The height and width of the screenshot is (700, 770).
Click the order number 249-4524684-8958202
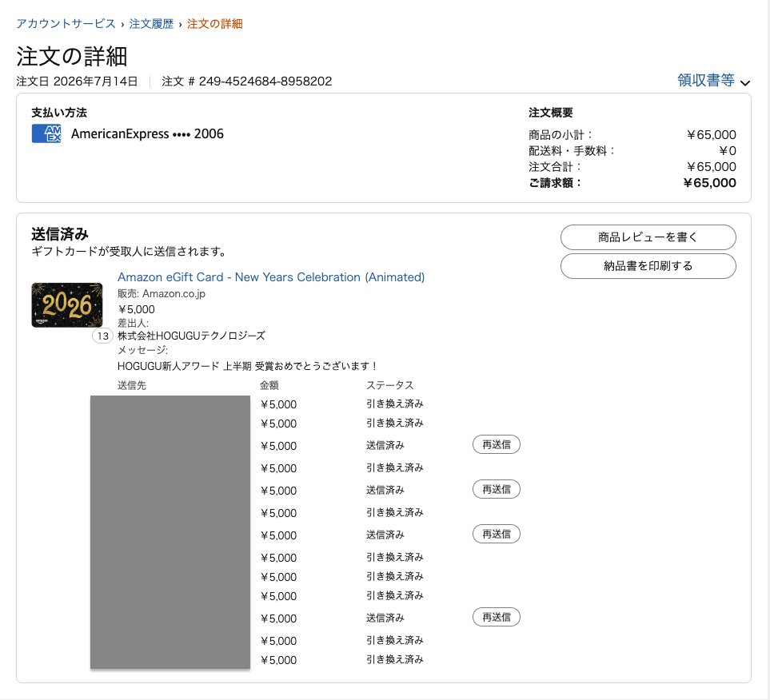265,81
